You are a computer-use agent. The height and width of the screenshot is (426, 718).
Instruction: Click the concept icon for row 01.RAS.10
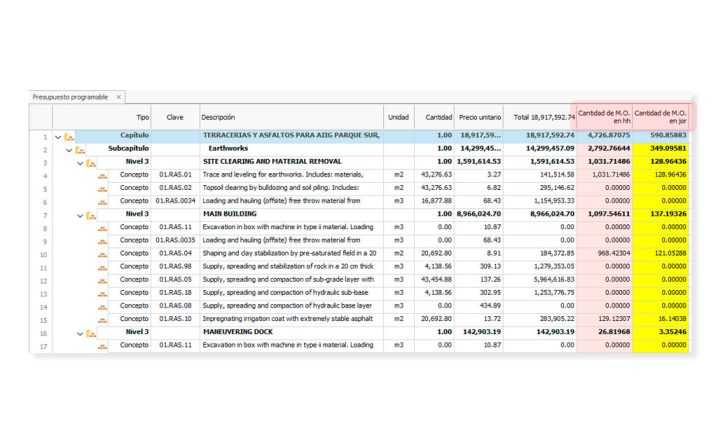point(102,320)
